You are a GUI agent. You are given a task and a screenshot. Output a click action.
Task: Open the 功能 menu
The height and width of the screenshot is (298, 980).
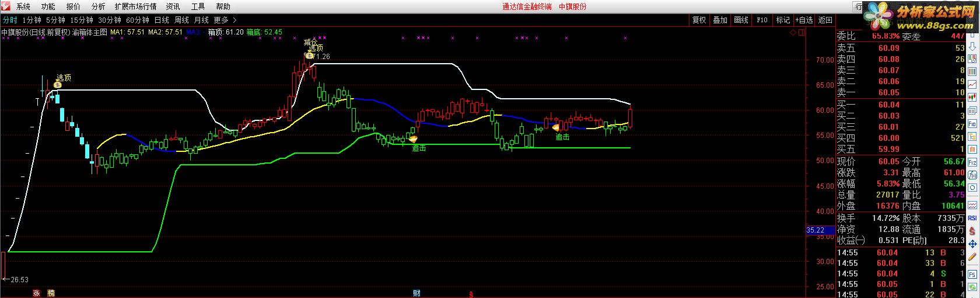[48, 6]
